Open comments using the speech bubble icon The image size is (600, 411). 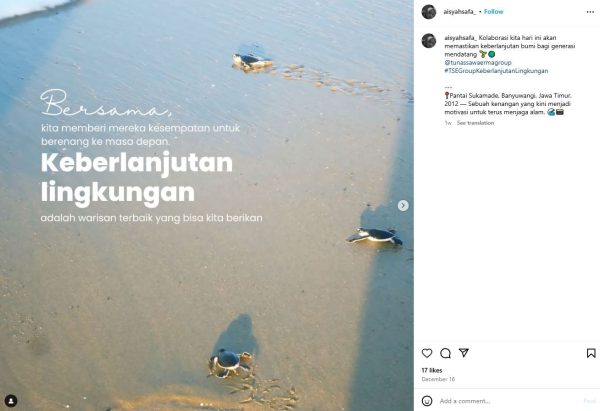445,353
